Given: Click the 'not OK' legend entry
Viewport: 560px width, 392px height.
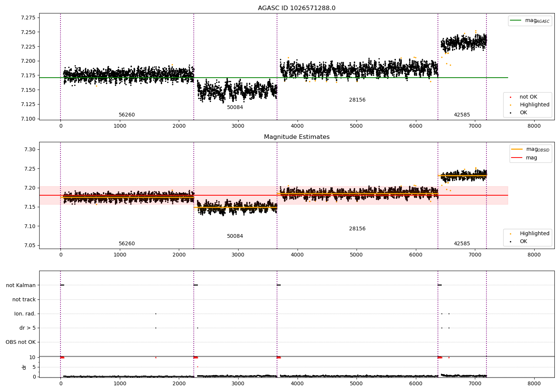Looking at the screenshot, I should [528, 97].
